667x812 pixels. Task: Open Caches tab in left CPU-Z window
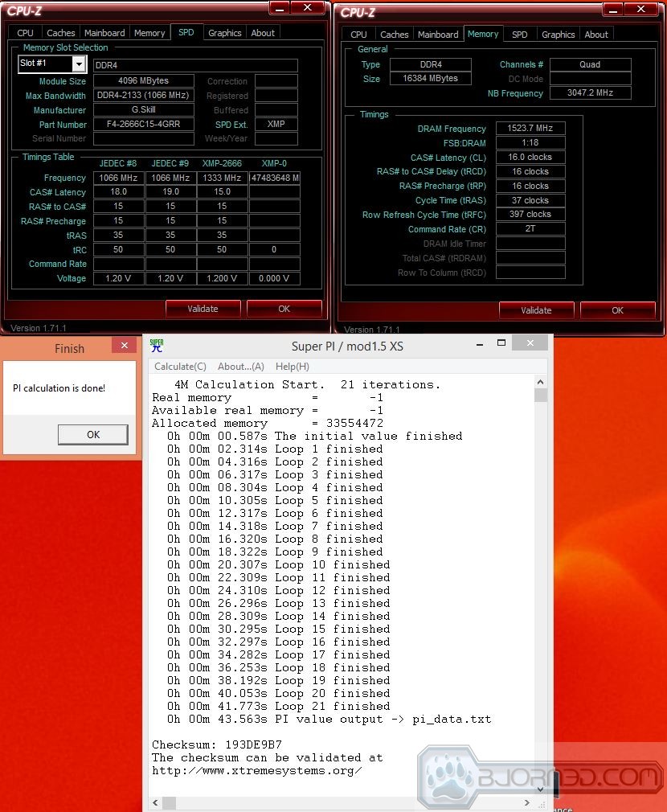click(60, 33)
